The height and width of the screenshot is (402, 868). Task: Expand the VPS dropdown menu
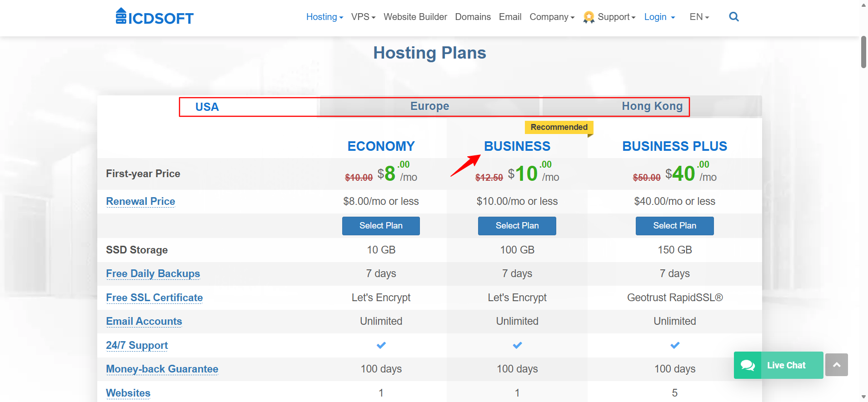(x=363, y=17)
